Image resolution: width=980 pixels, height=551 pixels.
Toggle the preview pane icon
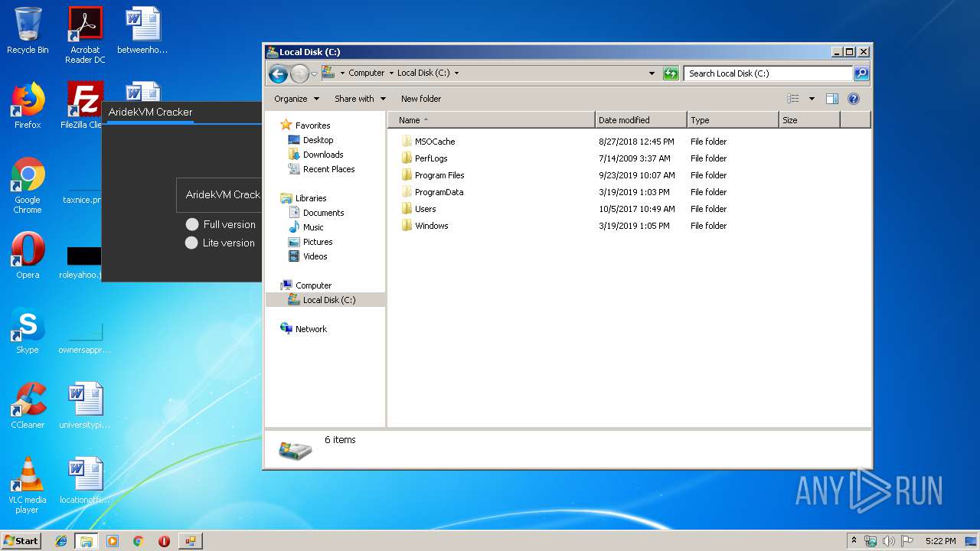832,99
